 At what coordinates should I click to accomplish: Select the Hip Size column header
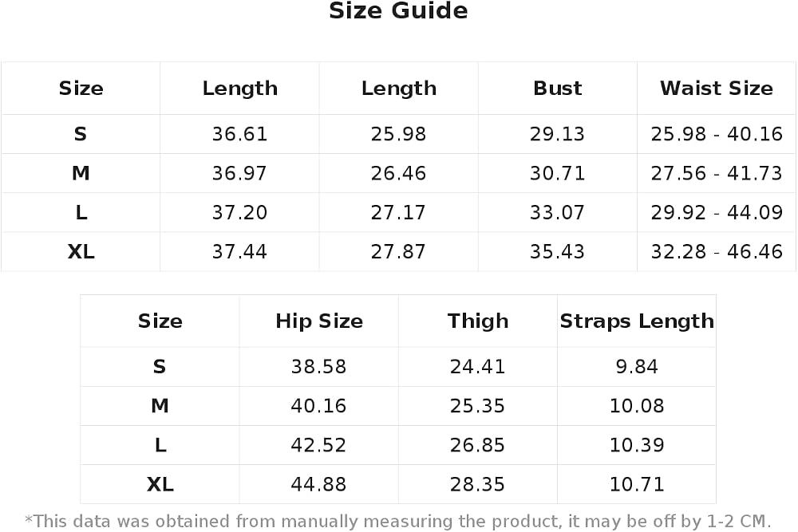coord(319,321)
